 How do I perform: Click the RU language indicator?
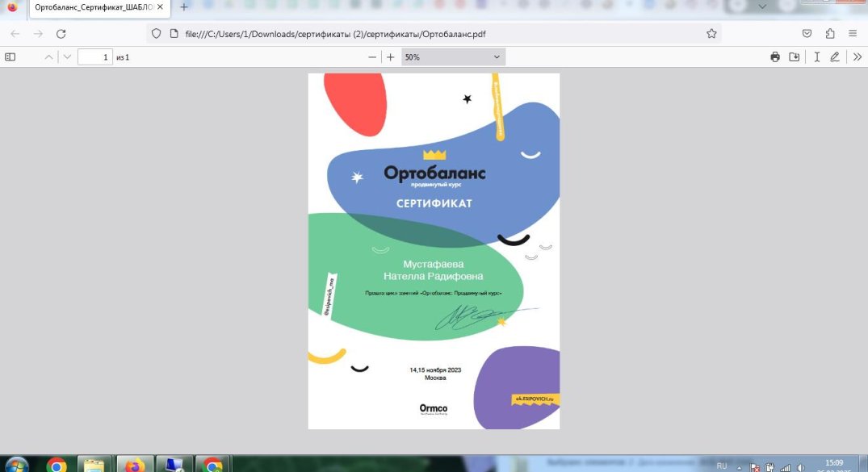(x=722, y=466)
